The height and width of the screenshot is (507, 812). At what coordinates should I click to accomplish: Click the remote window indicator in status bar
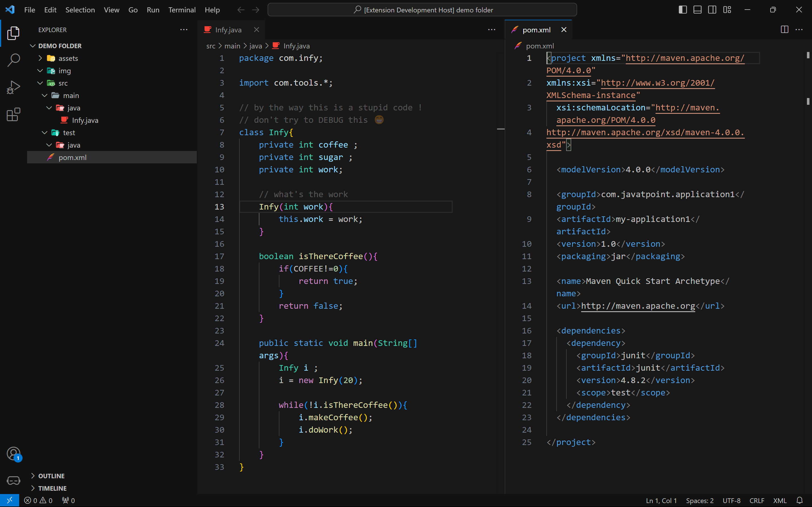[9, 500]
